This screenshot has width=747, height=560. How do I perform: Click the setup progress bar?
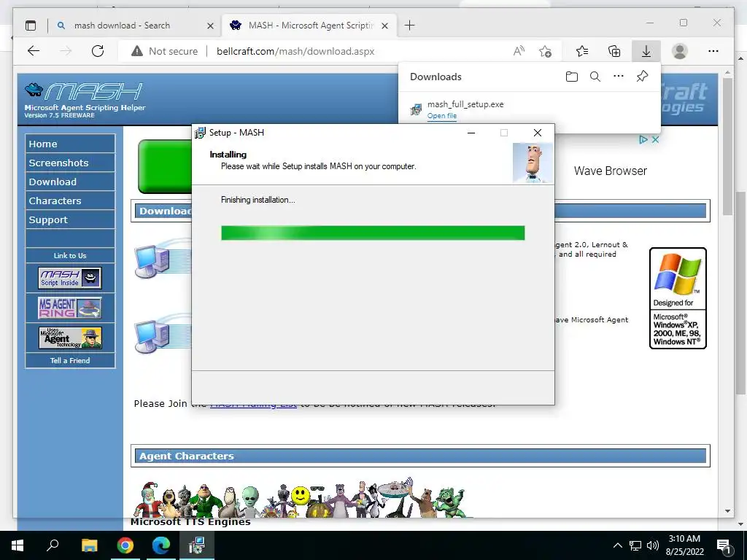coord(373,233)
